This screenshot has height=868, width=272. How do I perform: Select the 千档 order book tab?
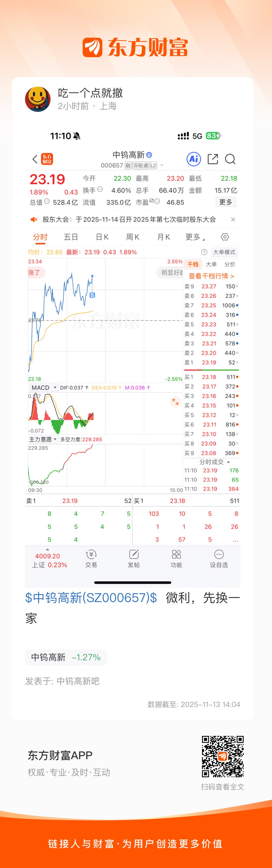(x=193, y=265)
